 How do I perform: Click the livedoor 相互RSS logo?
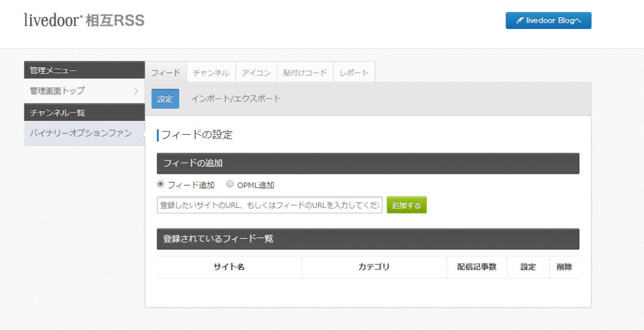click(84, 21)
